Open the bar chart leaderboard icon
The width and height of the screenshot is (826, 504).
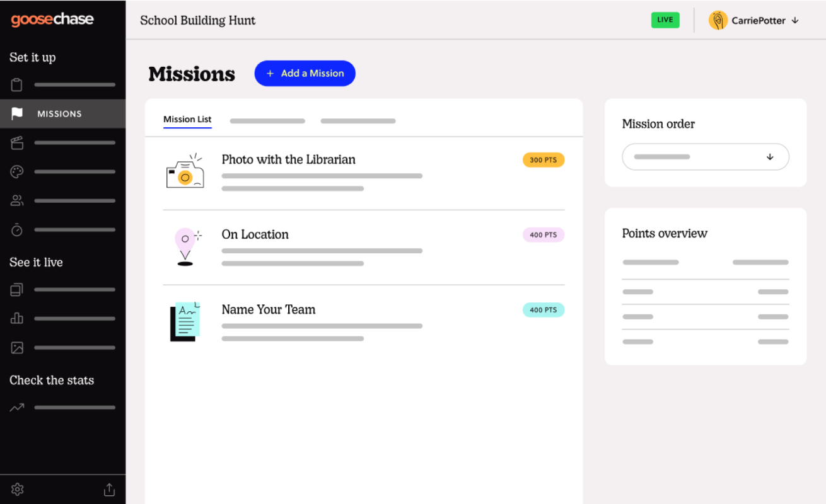(17, 318)
